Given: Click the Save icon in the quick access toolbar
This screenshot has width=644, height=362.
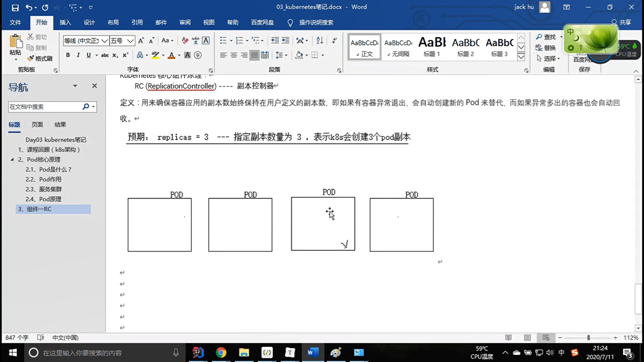Looking at the screenshot, I should click(x=15, y=7).
